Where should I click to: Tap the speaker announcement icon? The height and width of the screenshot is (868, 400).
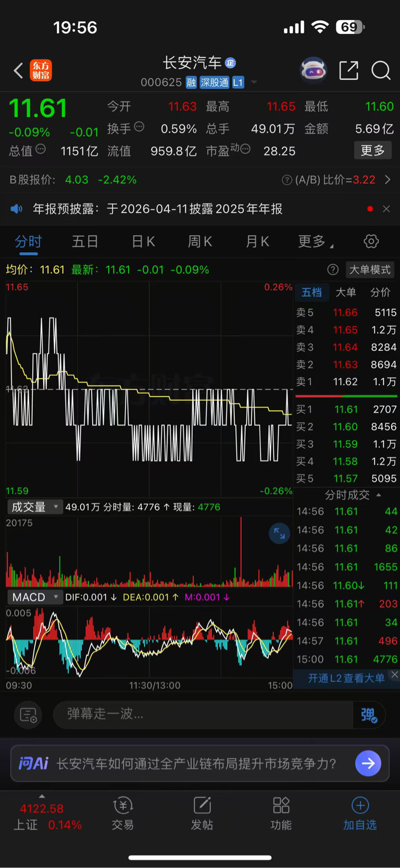tap(17, 209)
